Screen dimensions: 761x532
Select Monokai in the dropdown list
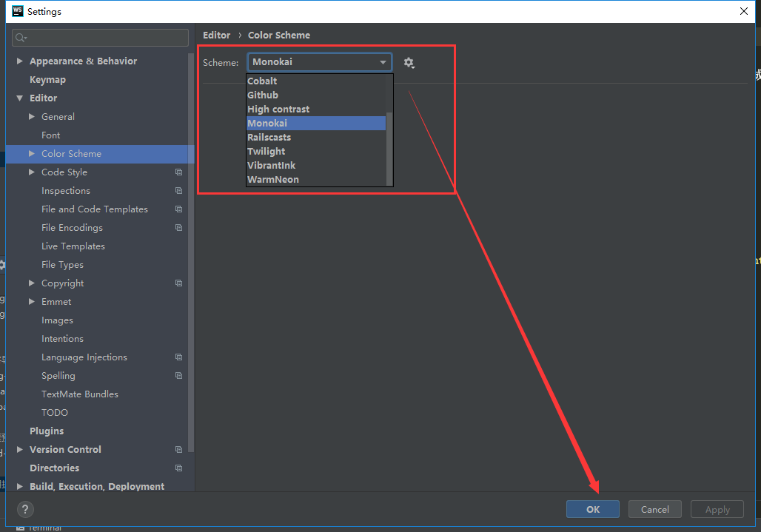pyautogui.click(x=316, y=123)
